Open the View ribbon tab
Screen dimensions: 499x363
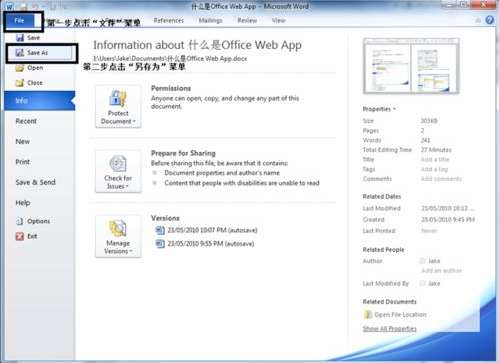(278, 20)
